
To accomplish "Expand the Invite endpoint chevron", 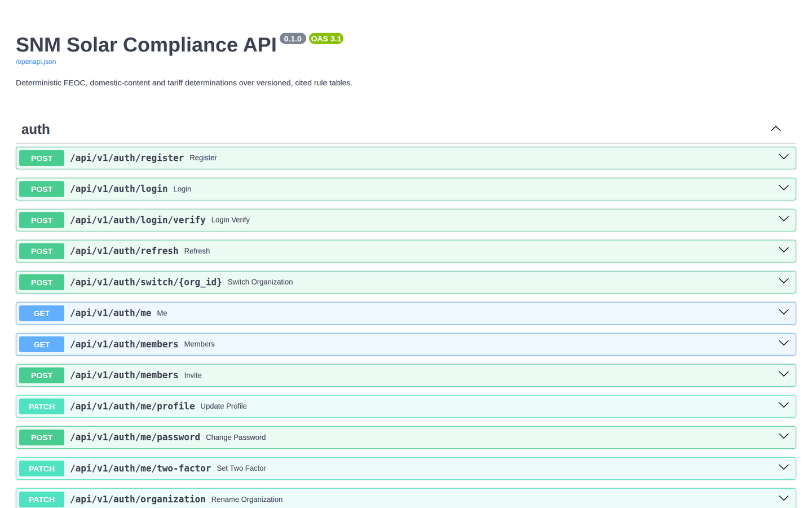I will [784, 374].
